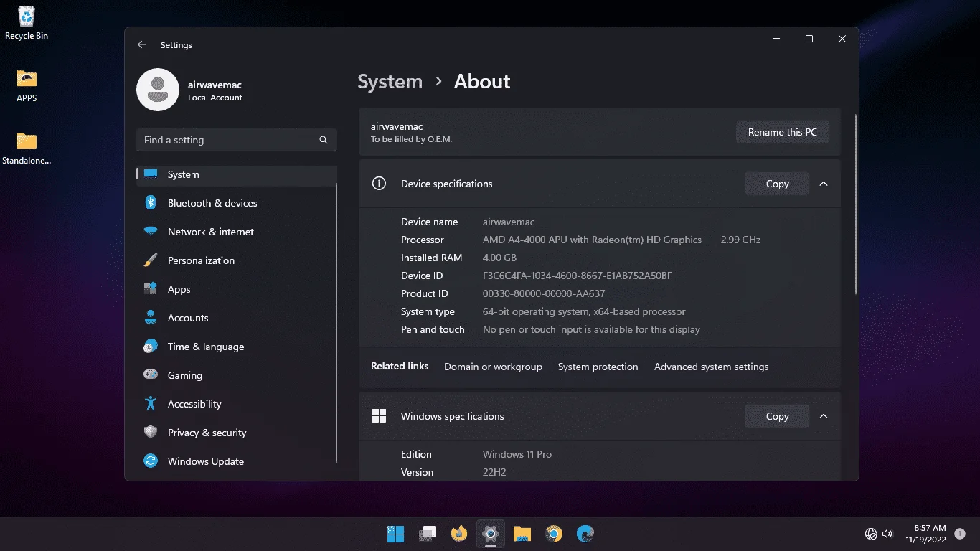The height and width of the screenshot is (551, 980).
Task: Click the To be filled by O.E.M. text
Action: (x=411, y=139)
